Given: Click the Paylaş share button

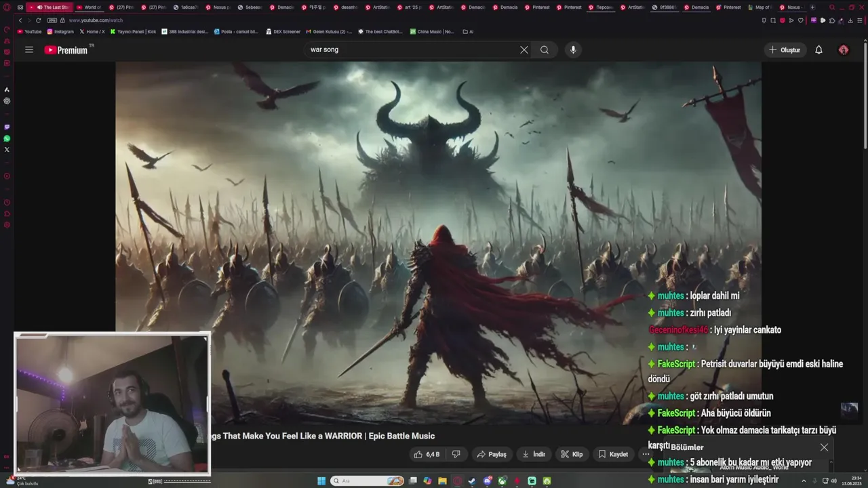Looking at the screenshot, I should (492, 454).
